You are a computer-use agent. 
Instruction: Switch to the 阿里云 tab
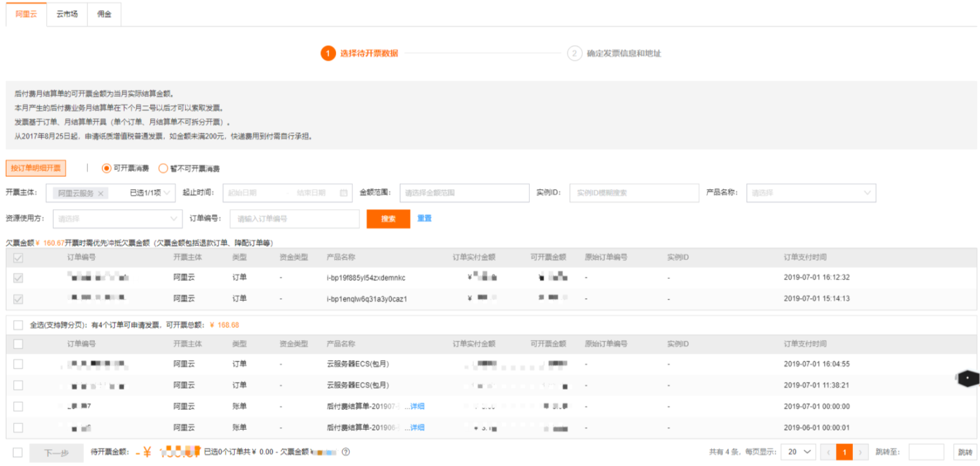pyautogui.click(x=26, y=14)
